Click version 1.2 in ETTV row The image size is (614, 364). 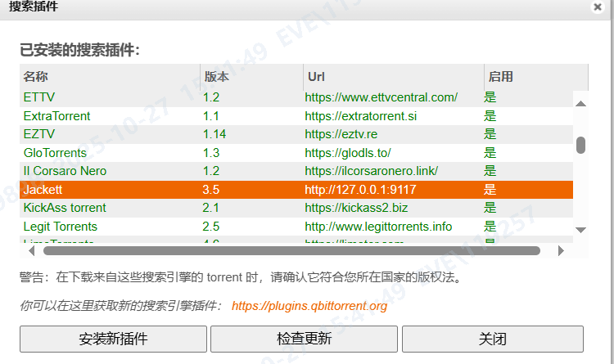click(211, 97)
